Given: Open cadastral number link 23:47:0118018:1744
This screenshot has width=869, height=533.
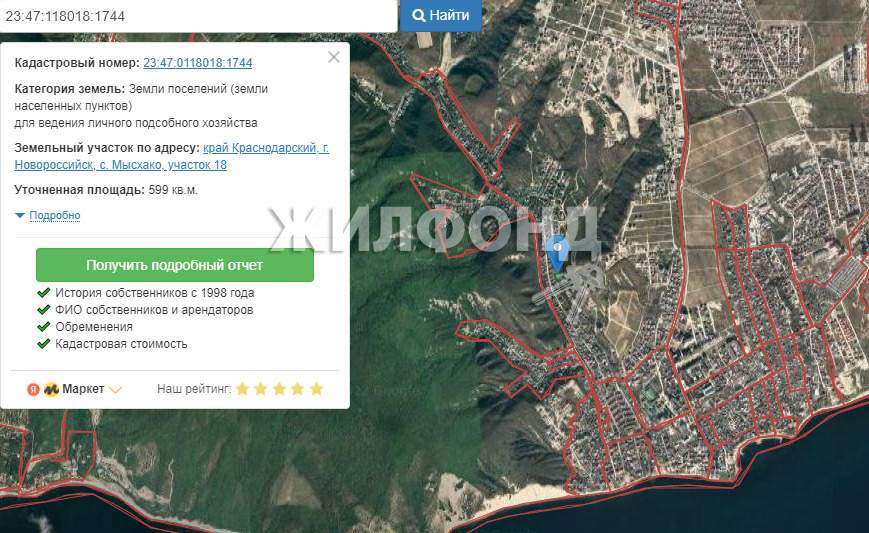Looking at the screenshot, I should (197, 63).
